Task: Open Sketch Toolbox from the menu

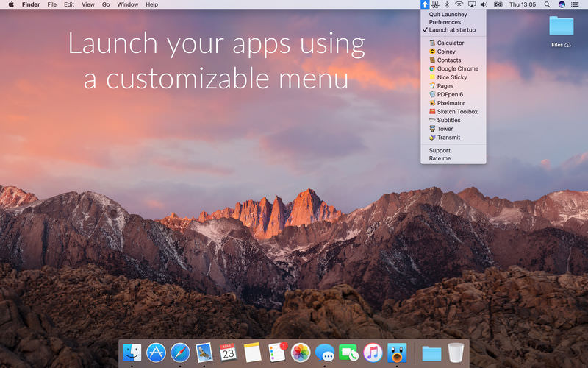Action: [x=457, y=112]
